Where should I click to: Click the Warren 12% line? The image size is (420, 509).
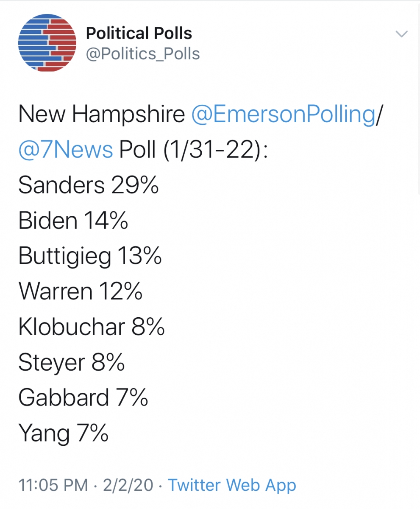point(81,291)
